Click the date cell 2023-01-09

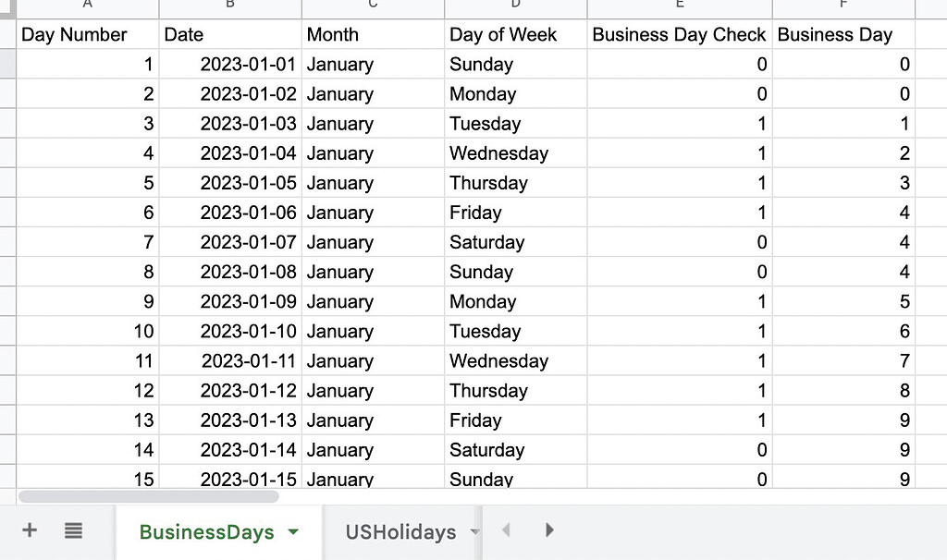230,302
